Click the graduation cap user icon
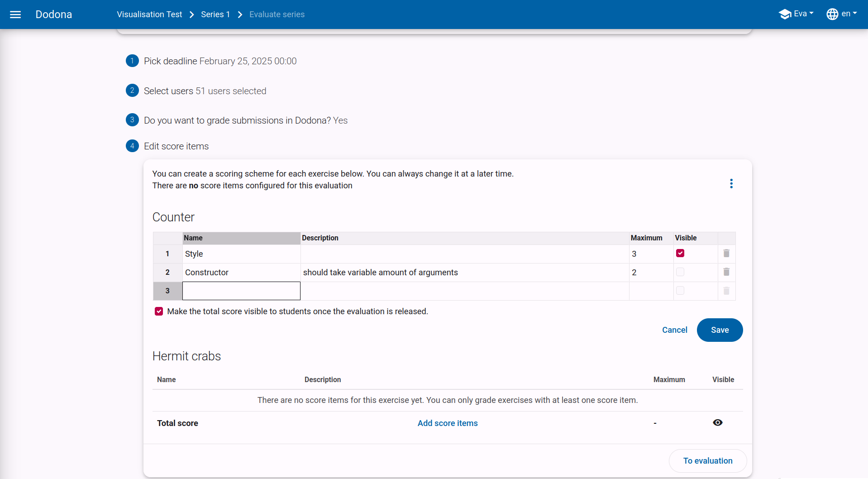868x479 pixels. 785,14
